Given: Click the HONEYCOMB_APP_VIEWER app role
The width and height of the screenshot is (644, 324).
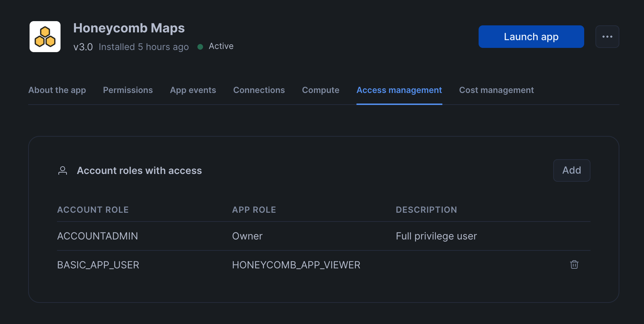Looking at the screenshot, I should [x=296, y=264].
